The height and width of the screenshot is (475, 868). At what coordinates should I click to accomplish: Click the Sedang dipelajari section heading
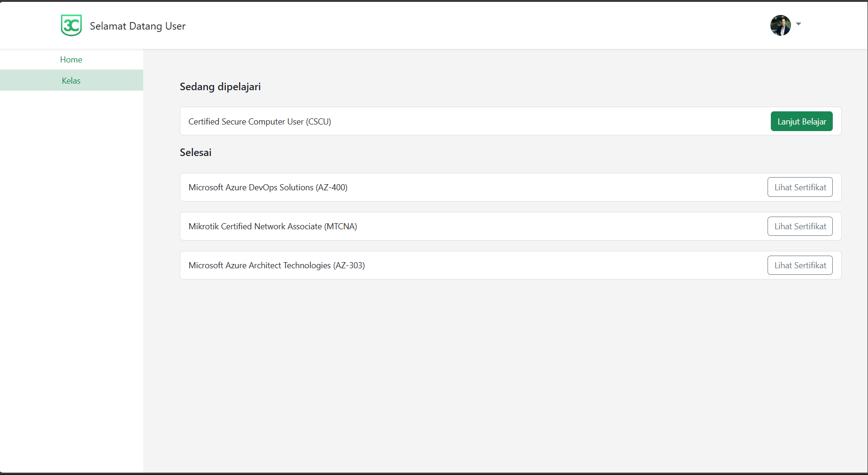(x=220, y=86)
